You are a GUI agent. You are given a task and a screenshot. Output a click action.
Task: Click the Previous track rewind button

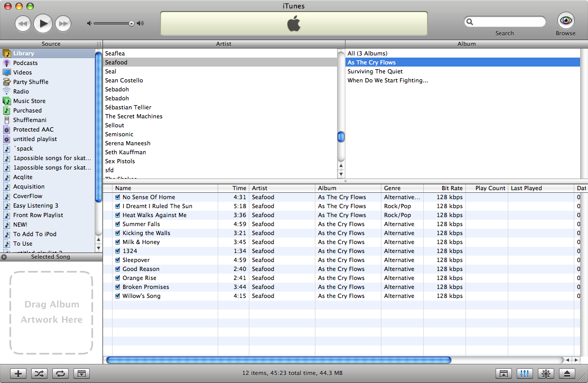pos(23,24)
